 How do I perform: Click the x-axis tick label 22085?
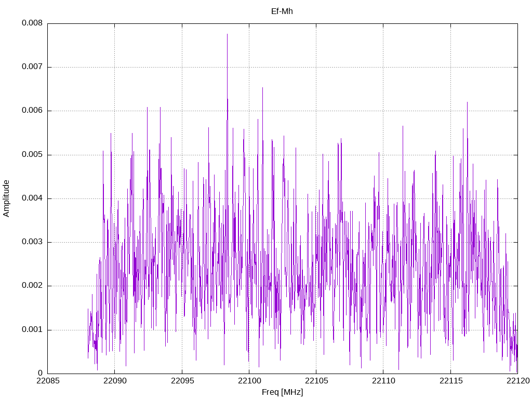[x=47, y=381]
